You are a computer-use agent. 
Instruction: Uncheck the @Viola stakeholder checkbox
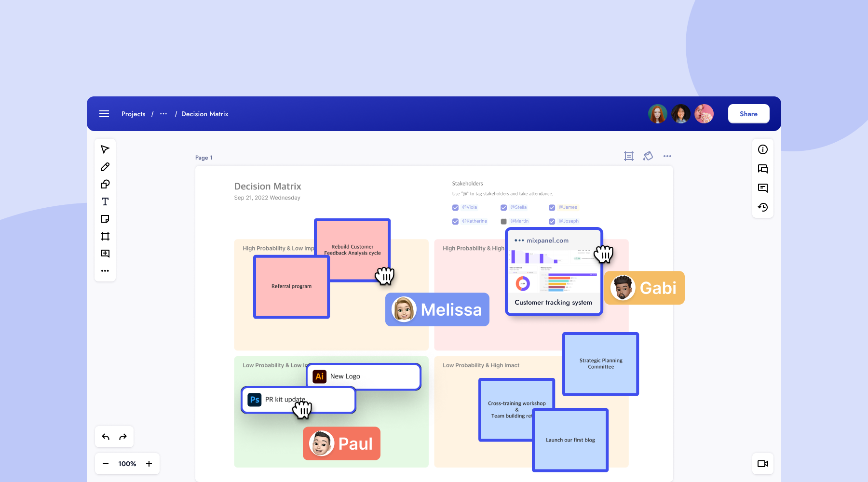point(455,208)
